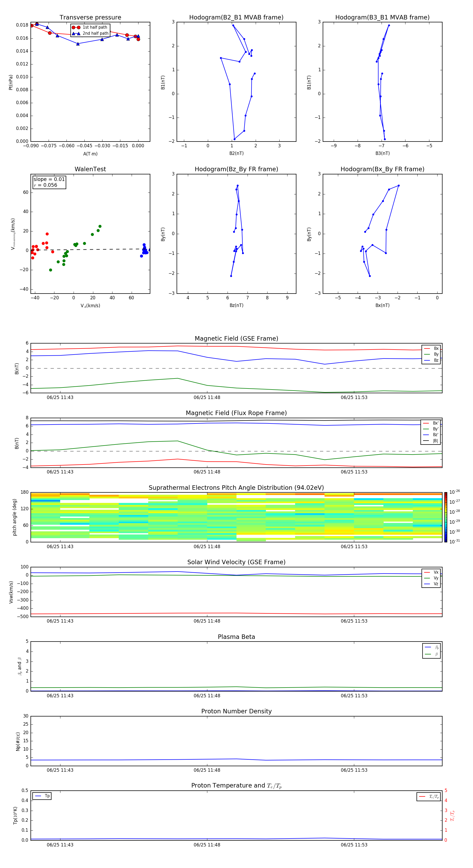Click '06/25 11:43' tick under Solar Wind Velocity
Image resolution: width=473 pixels, height=868 pixels.
[x=60, y=621]
